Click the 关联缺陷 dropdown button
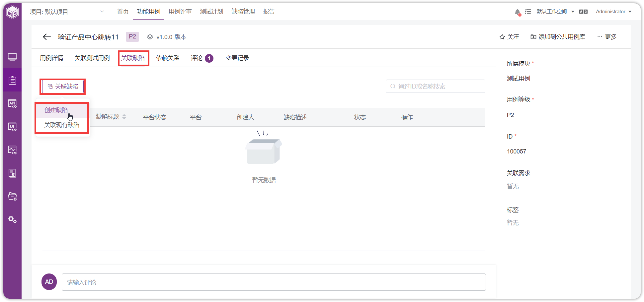Image resolution: width=644 pixels, height=302 pixels. point(63,87)
